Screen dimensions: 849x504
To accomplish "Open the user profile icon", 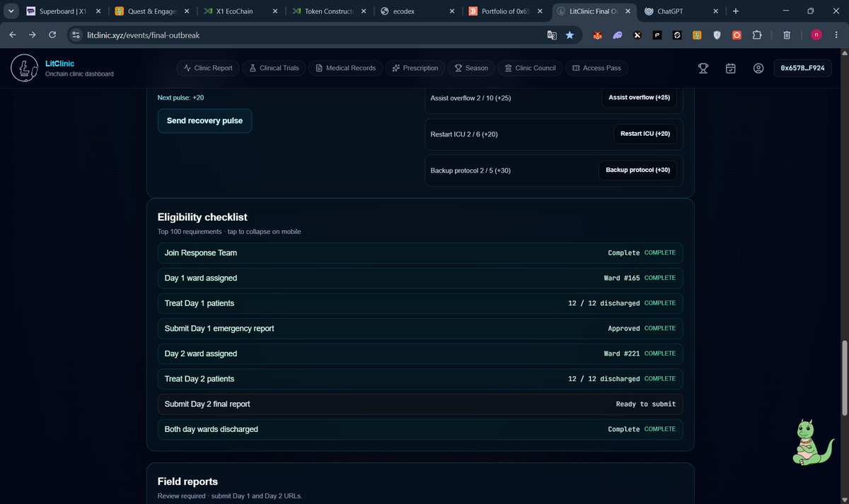I will tap(758, 69).
